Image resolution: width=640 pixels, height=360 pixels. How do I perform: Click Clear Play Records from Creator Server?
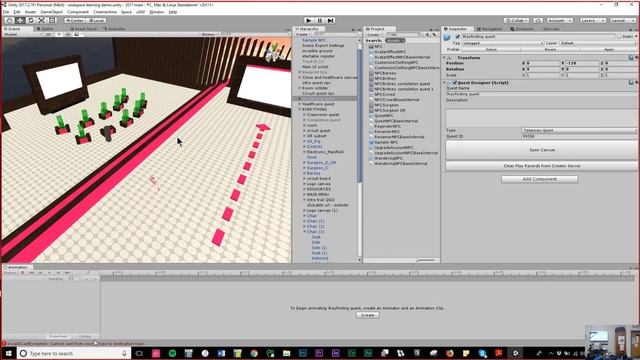[x=542, y=166]
